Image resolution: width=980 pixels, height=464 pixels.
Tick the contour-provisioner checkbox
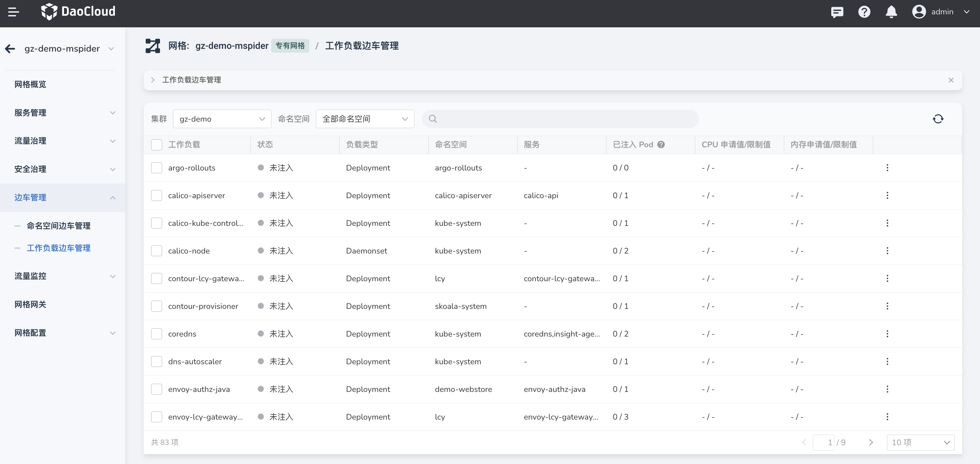click(x=156, y=306)
